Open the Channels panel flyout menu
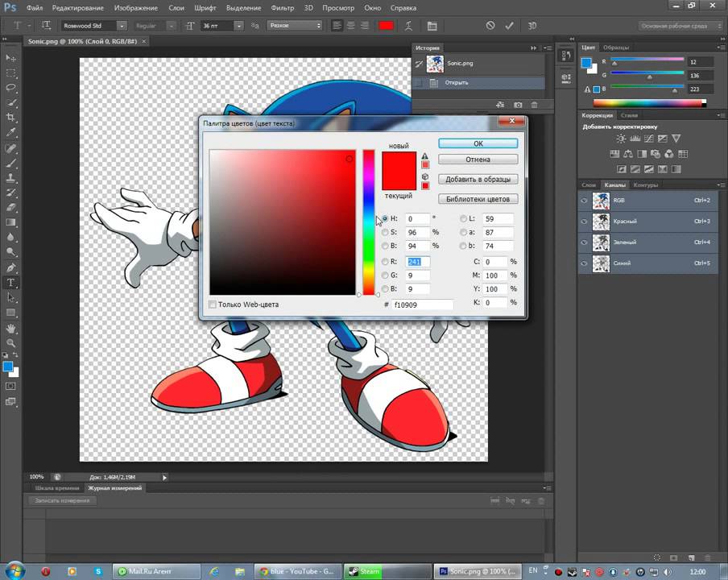 [x=722, y=184]
